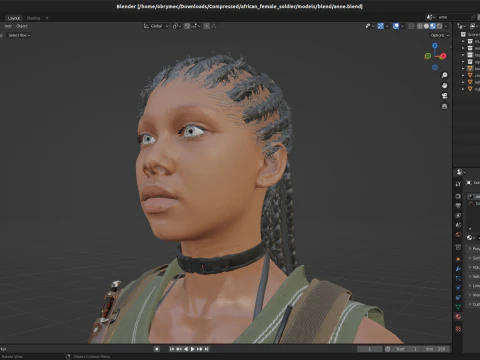Play animation in reverse

pos(186,349)
